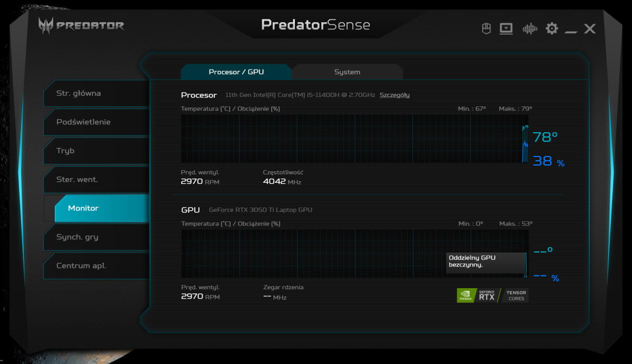Open Szczegóły processor details link

(x=394, y=95)
